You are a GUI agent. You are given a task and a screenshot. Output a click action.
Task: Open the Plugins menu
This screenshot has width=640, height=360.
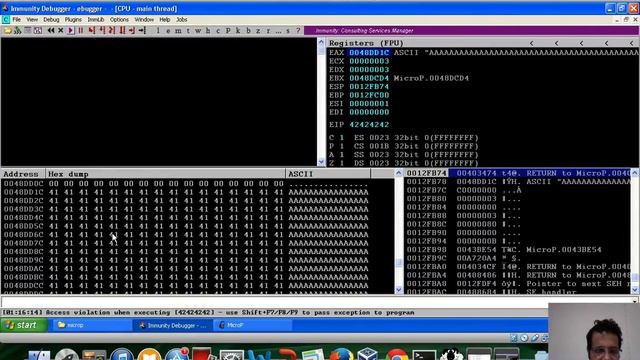(x=73, y=20)
